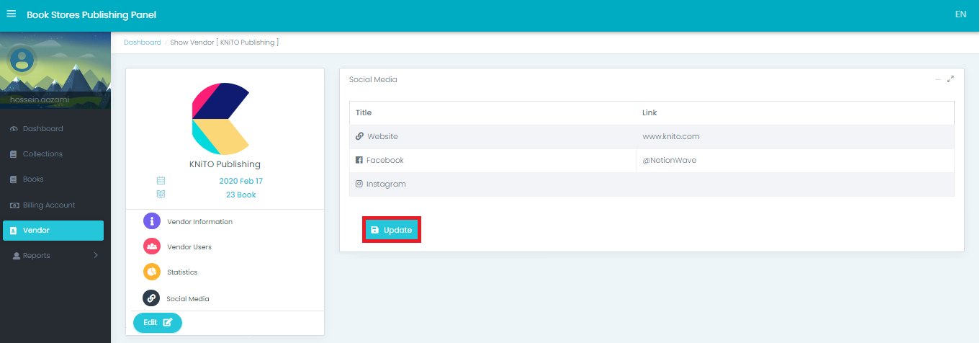Open Billing Account in sidebar
Image resolution: width=980 pixels, height=343 pixels.
click(x=48, y=205)
